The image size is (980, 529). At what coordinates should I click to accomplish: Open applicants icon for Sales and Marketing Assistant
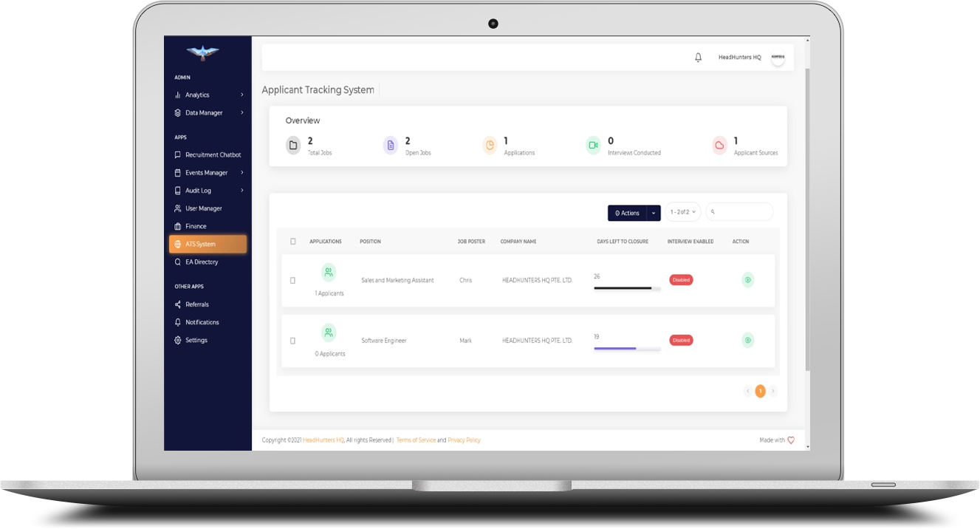[x=329, y=273]
